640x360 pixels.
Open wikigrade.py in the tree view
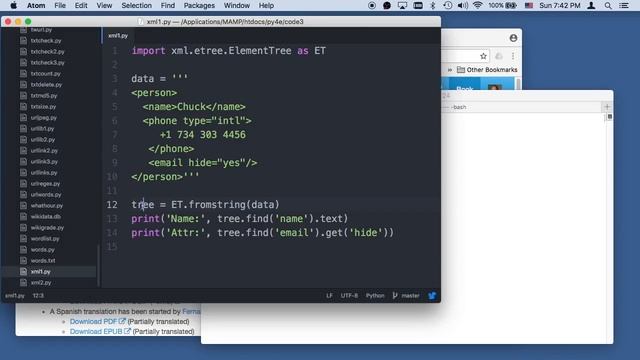pos(47,228)
